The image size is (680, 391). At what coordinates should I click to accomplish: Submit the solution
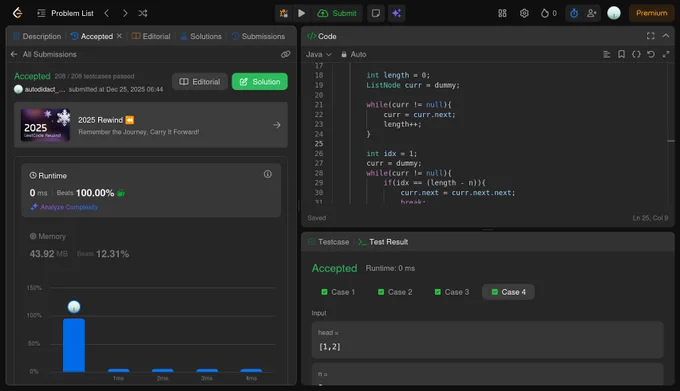coord(337,13)
